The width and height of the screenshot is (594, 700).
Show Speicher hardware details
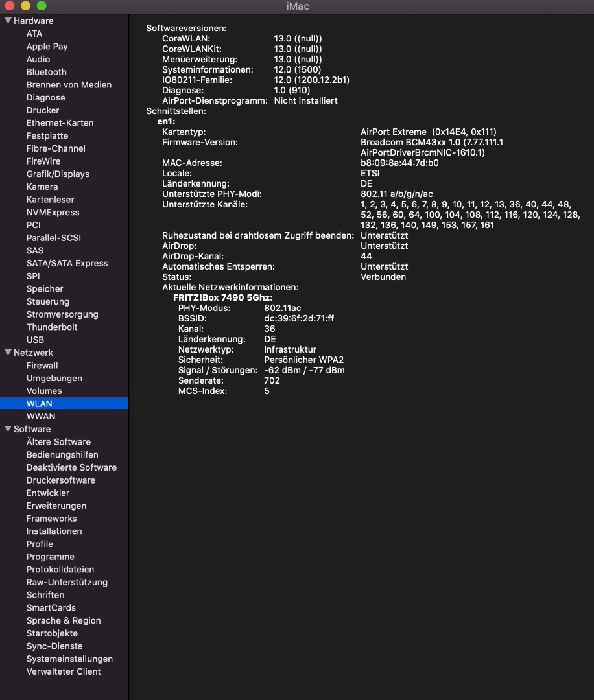(x=45, y=289)
